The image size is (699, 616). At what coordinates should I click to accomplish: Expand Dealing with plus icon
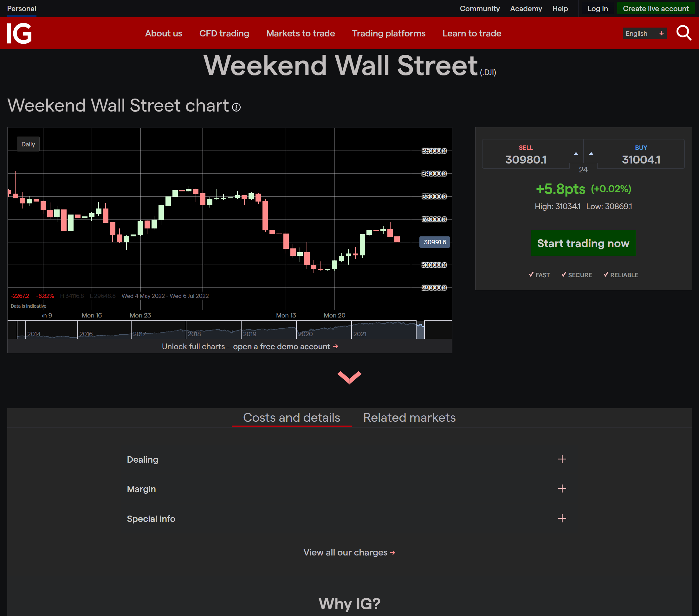click(x=562, y=459)
